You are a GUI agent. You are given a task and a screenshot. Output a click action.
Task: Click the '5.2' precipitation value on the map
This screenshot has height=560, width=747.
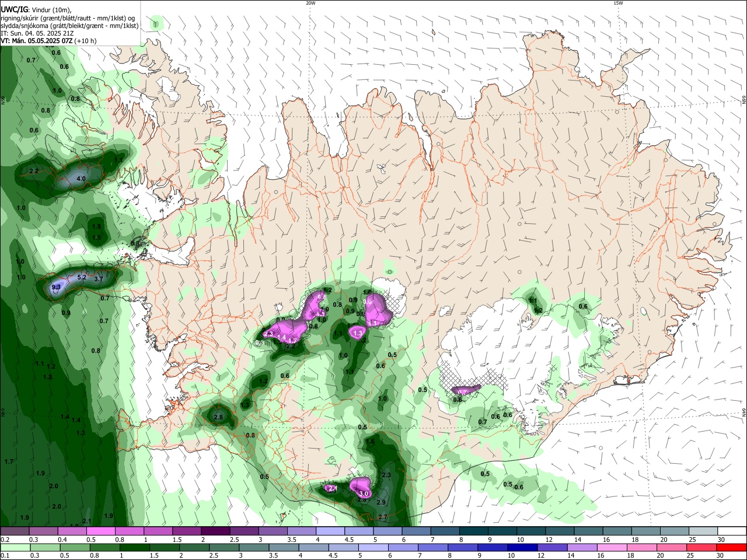[x=82, y=277]
